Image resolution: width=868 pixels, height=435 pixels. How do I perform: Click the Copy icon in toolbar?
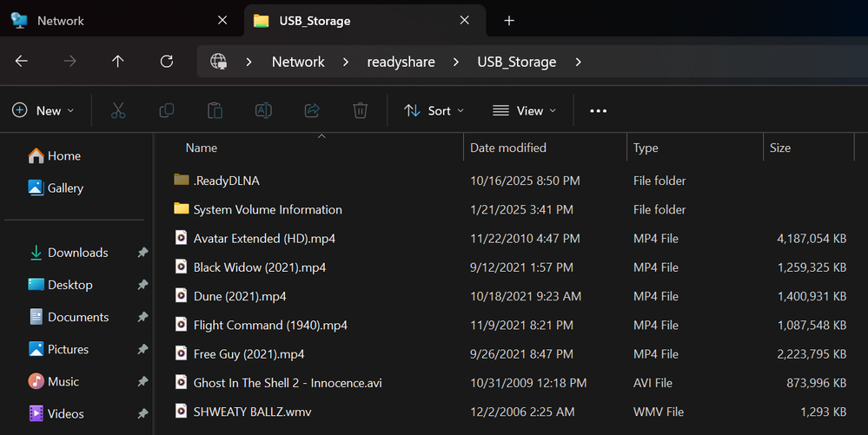[167, 110]
